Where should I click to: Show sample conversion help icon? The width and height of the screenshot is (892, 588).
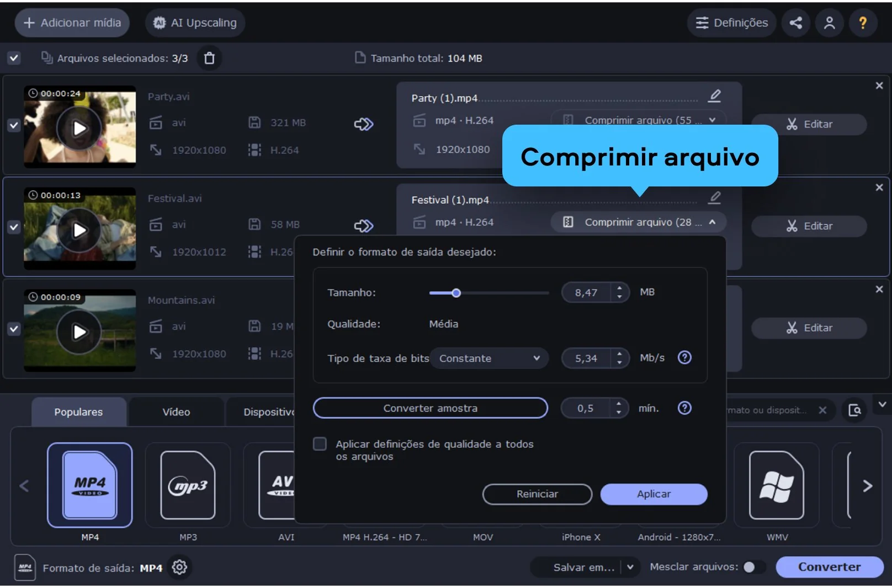pyautogui.click(x=684, y=408)
